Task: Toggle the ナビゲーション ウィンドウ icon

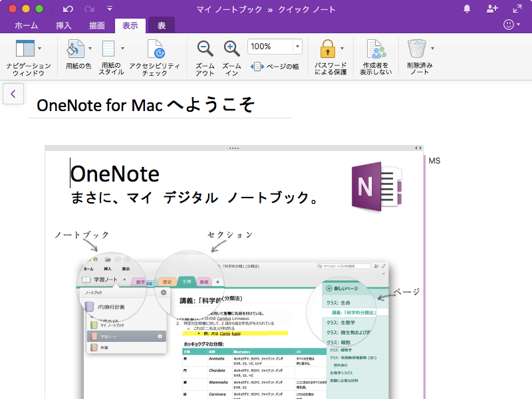Action: pyautogui.click(x=25, y=48)
